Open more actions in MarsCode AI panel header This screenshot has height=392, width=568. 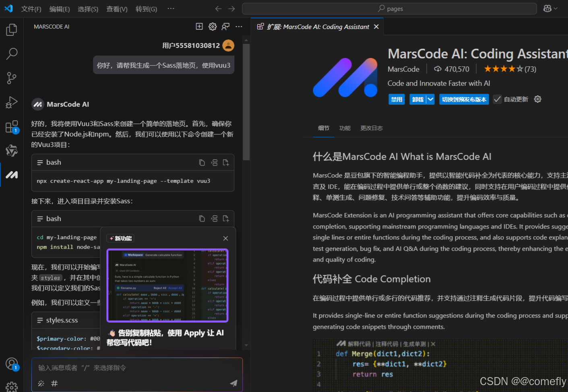(239, 27)
